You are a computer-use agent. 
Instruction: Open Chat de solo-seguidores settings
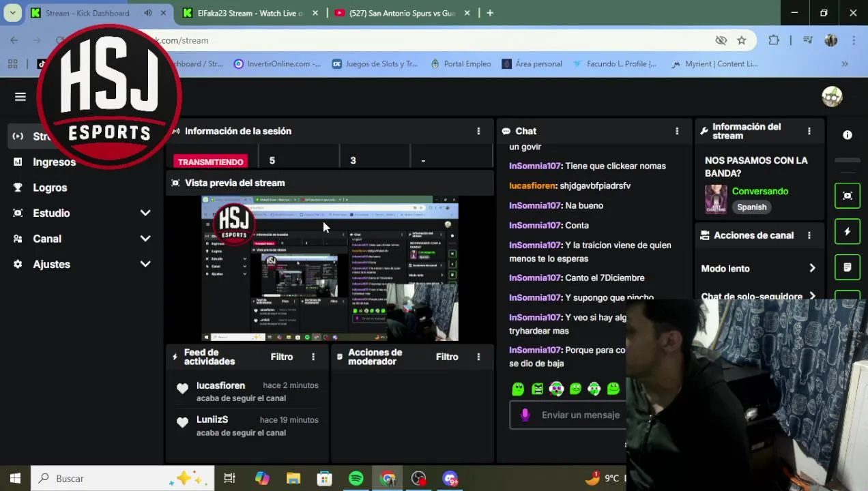758,296
